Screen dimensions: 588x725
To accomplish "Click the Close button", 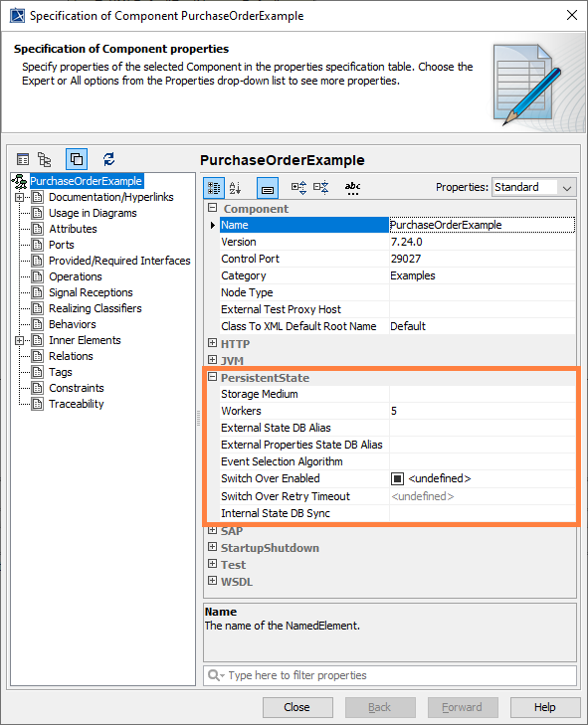I will click(x=297, y=707).
